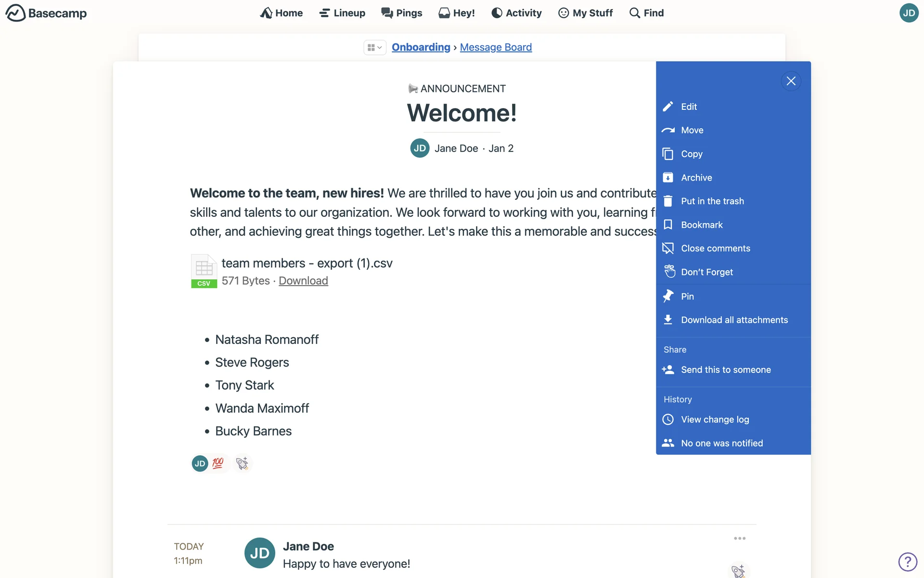Click the Download link for CSV
The height and width of the screenshot is (578, 924).
click(303, 281)
